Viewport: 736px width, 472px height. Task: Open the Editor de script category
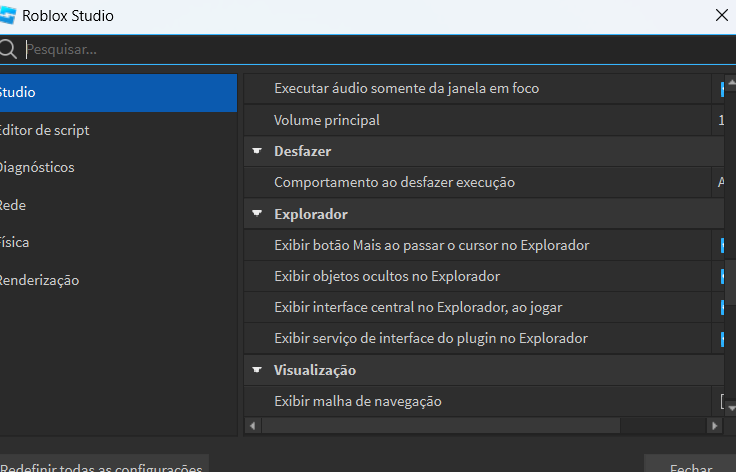118,130
